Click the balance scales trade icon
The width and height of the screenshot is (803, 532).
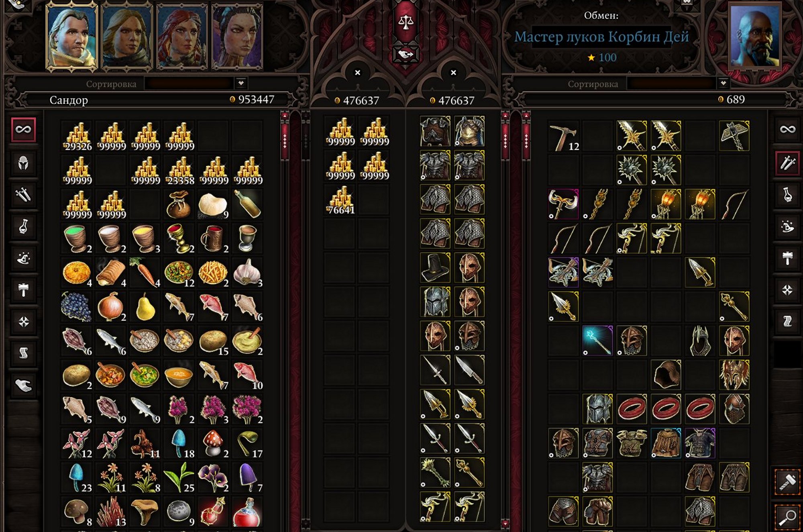tap(406, 22)
